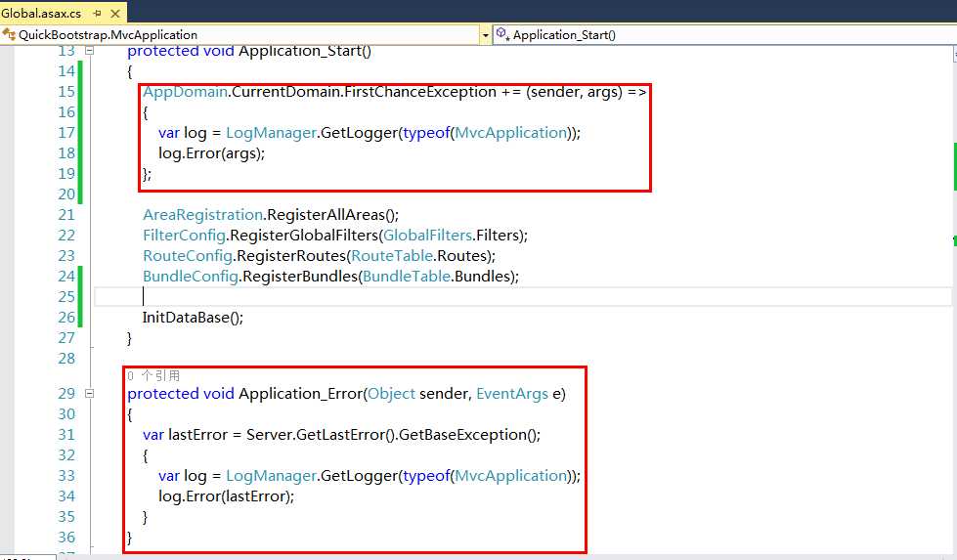Click MvcApplication on line 33
The width and height of the screenshot is (957, 560).
pos(511,476)
